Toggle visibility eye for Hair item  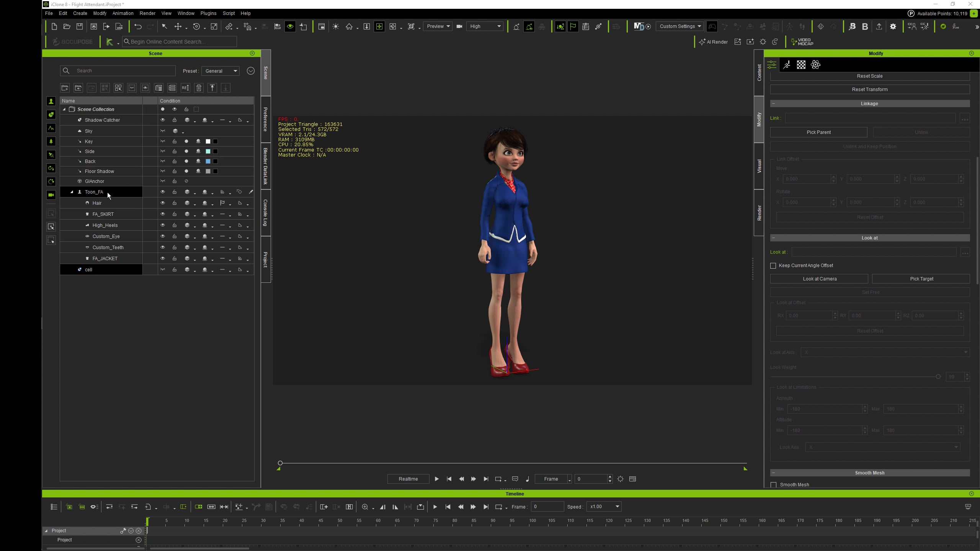tap(163, 203)
